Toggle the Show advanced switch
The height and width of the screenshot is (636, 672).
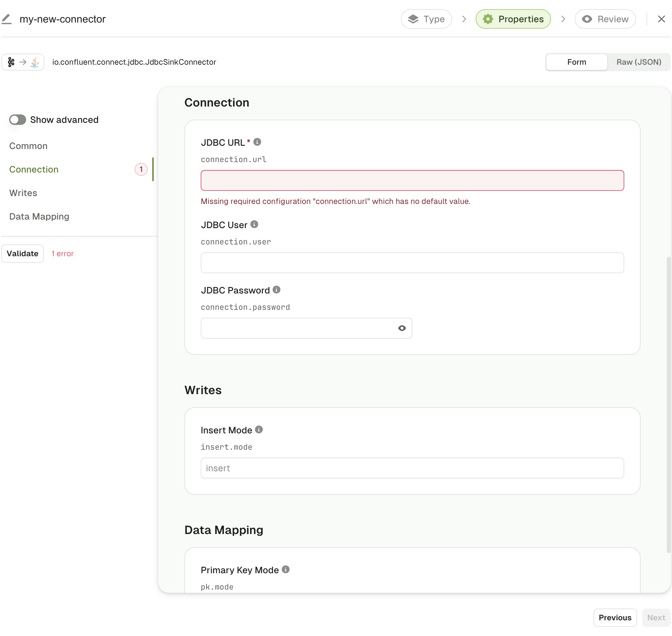pos(17,120)
